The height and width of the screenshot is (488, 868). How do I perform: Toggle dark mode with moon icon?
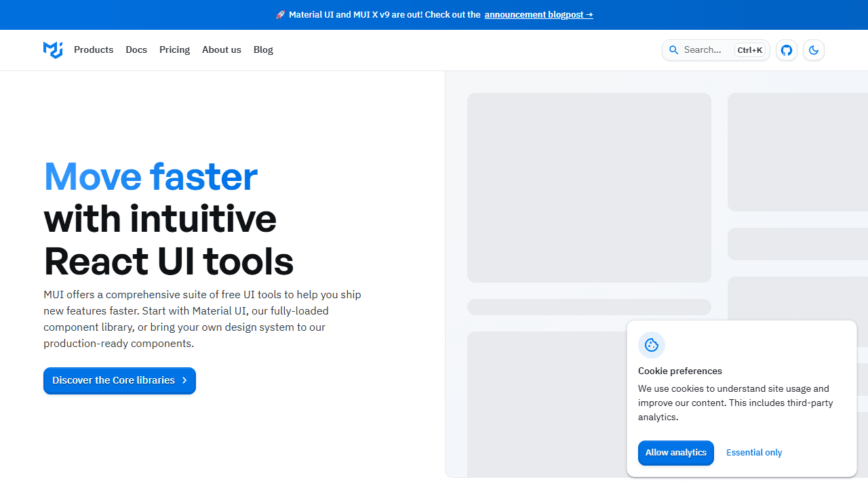tap(814, 50)
